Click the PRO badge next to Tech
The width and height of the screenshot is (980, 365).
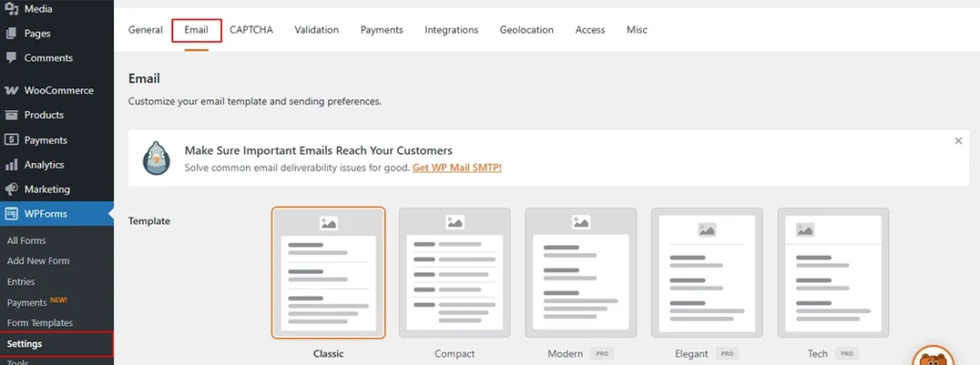point(848,354)
